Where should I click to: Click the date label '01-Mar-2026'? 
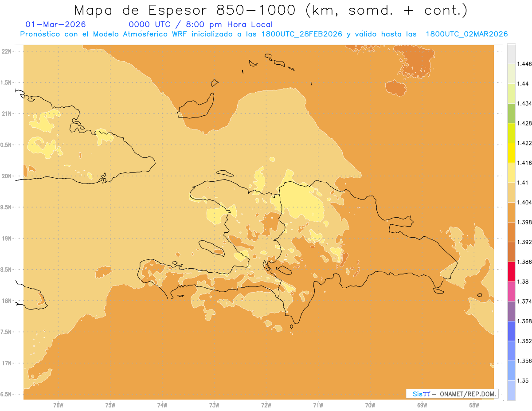click(x=56, y=24)
